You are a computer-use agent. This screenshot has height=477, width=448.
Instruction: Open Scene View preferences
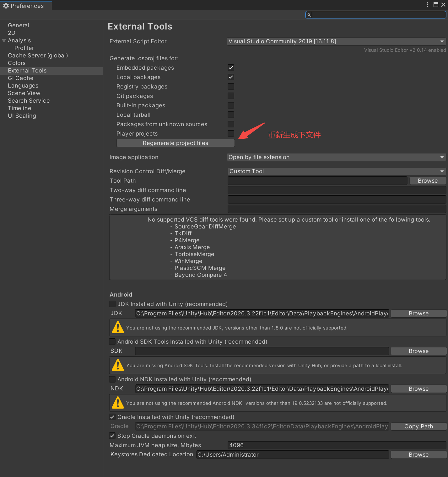[24, 93]
